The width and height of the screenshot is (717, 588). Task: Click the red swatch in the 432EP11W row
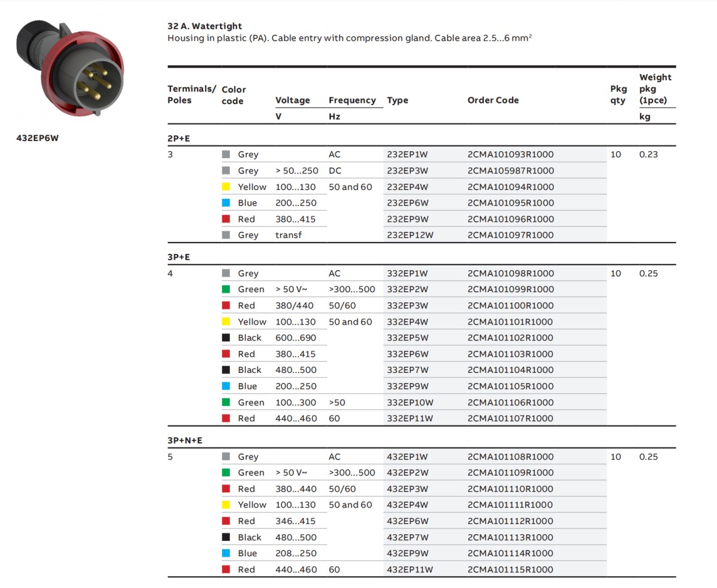[x=226, y=569]
